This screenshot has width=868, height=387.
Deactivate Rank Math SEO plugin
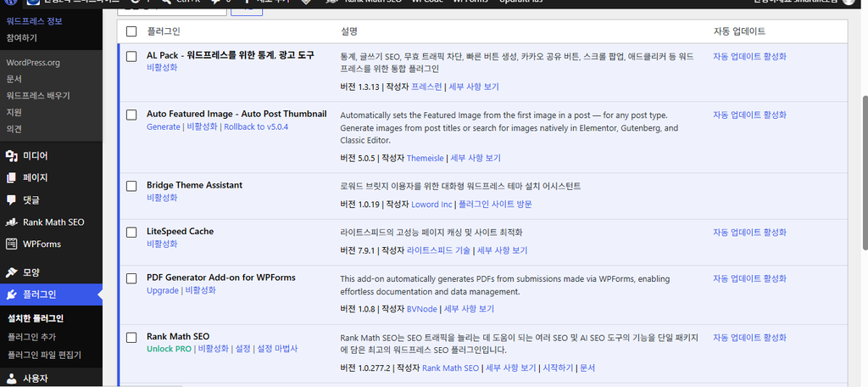pos(213,349)
